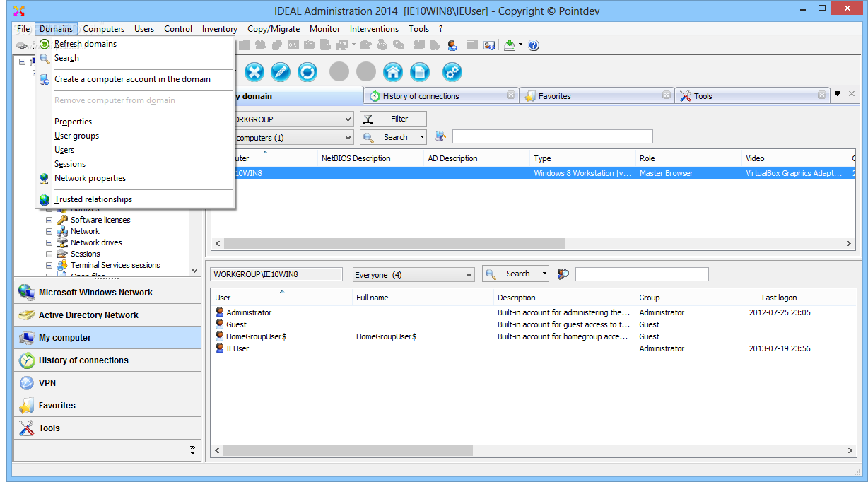The height and width of the screenshot is (482, 868).
Task: Select the Administrator user icon in the list
Action: [x=220, y=312]
